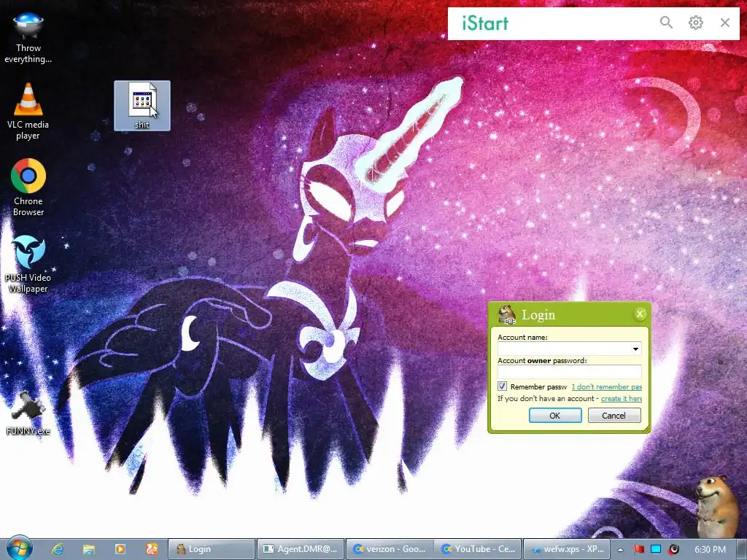This screenshot has width=747, height=560.
Task: Open Windows Explorer folder in taskbar
Action: (x=89, y=549)
